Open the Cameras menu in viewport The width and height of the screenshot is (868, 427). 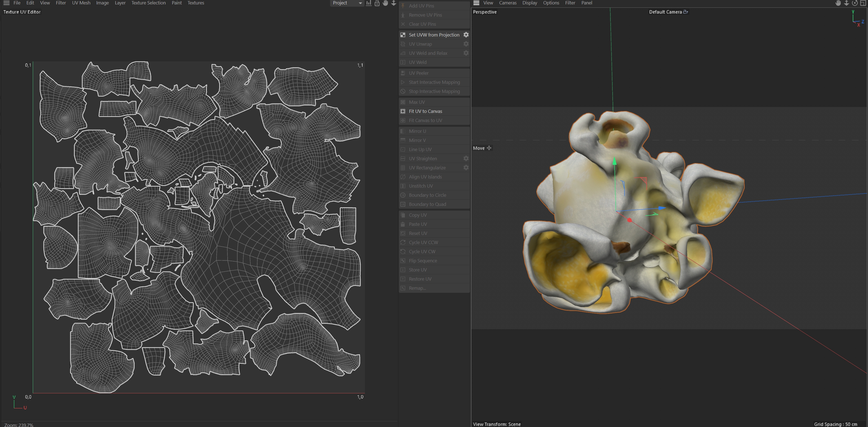pos(507,3)
